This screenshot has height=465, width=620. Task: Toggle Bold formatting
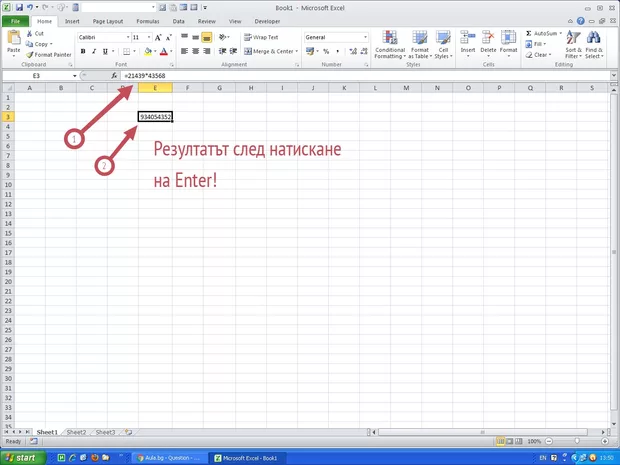(x=83, y=51)
